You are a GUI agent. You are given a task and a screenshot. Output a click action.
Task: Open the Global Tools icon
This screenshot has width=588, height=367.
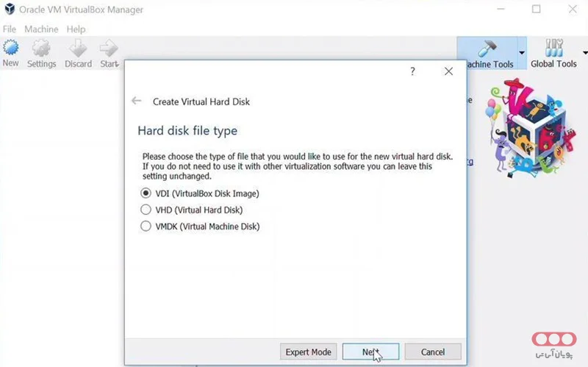[x=553, y=49]
